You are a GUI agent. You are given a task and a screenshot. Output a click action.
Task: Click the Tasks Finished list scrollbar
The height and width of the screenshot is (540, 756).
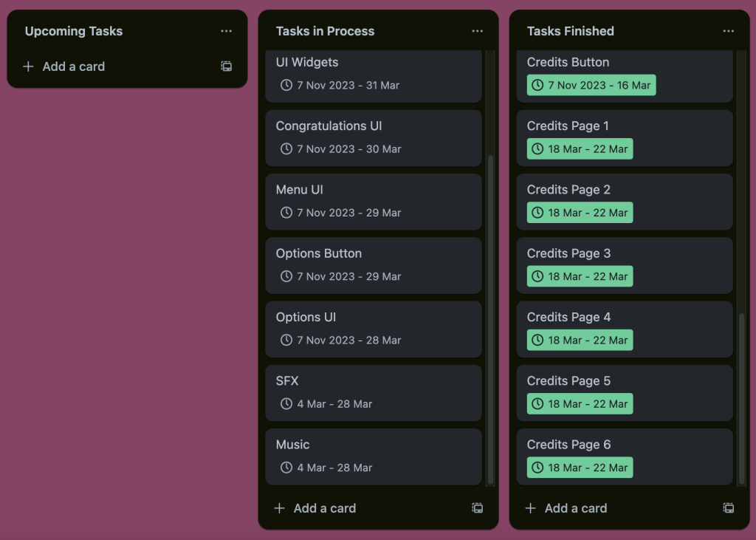coord(742,399)
